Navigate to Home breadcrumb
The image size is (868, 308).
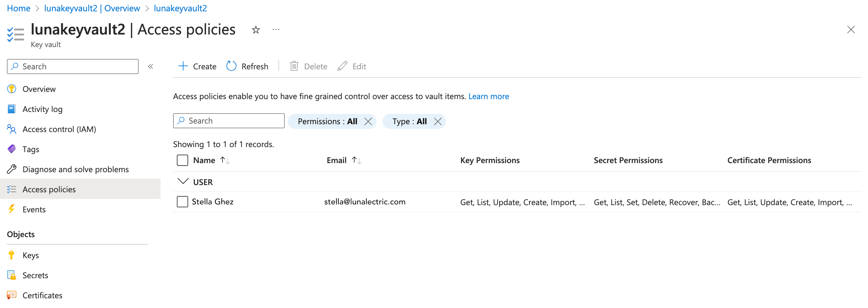[19, 8]
